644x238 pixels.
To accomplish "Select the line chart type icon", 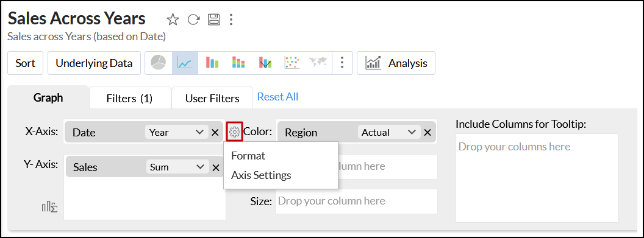I will [x=185, y=63].
